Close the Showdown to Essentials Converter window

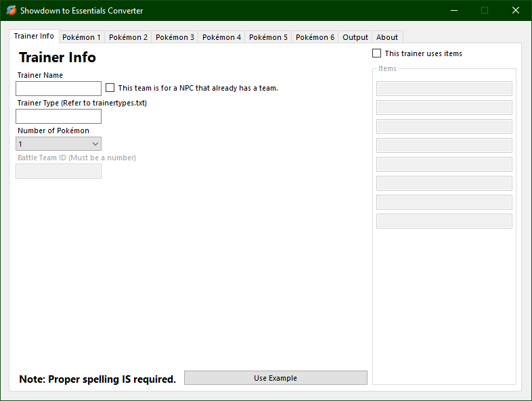pos(516,11)
